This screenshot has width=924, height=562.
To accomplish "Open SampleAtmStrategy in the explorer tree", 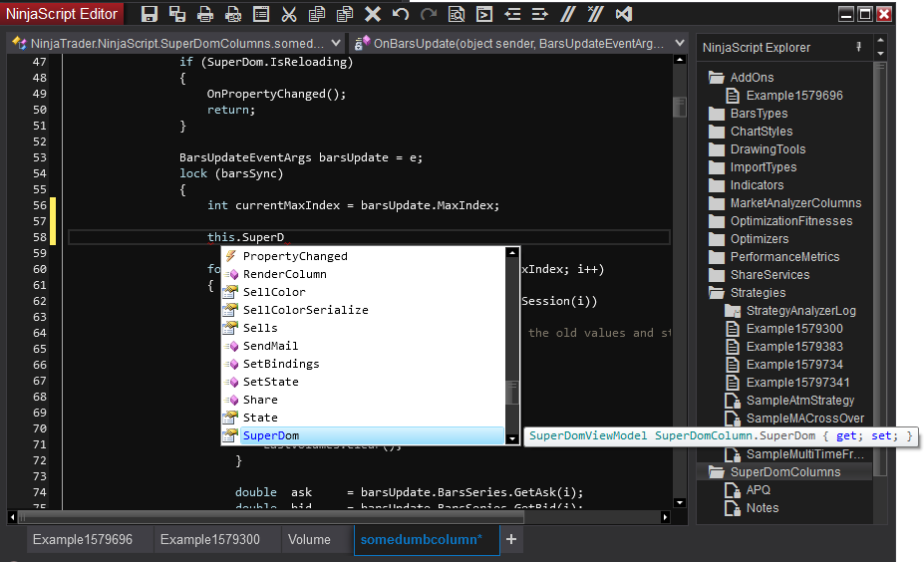I will pyautogui.click(x=799, y=401).
